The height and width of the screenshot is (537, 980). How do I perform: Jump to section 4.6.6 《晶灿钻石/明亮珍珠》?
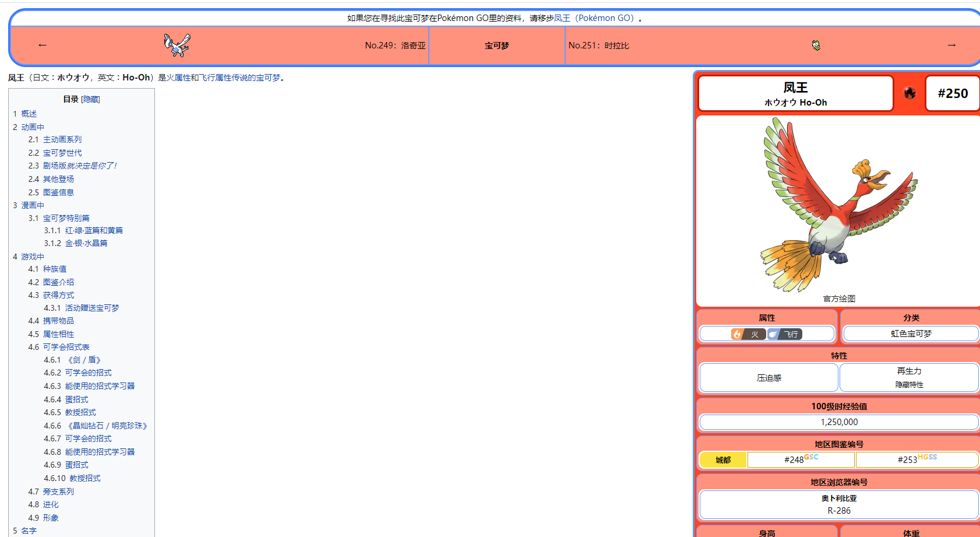point(96,426)
